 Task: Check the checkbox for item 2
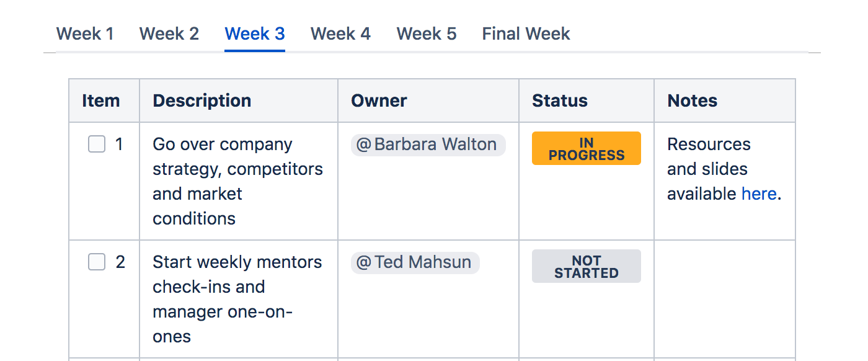pyautogui.click(x=96, y=262)
